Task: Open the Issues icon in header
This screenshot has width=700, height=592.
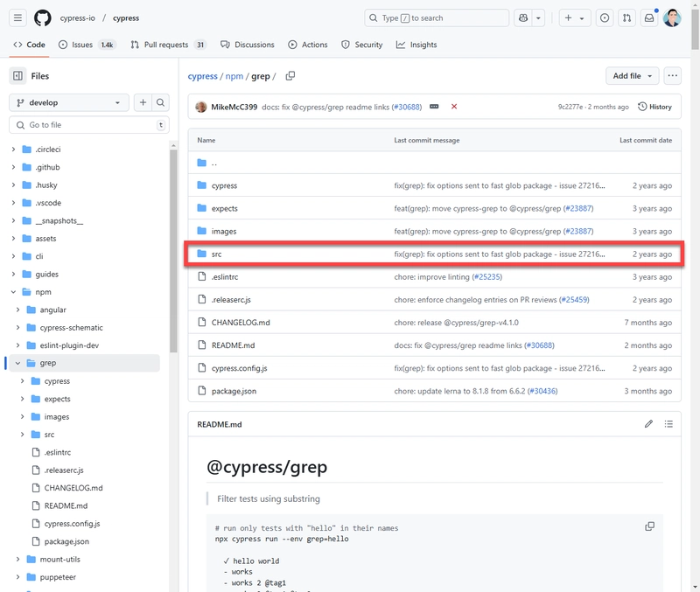Action: [x=605, y=17]
